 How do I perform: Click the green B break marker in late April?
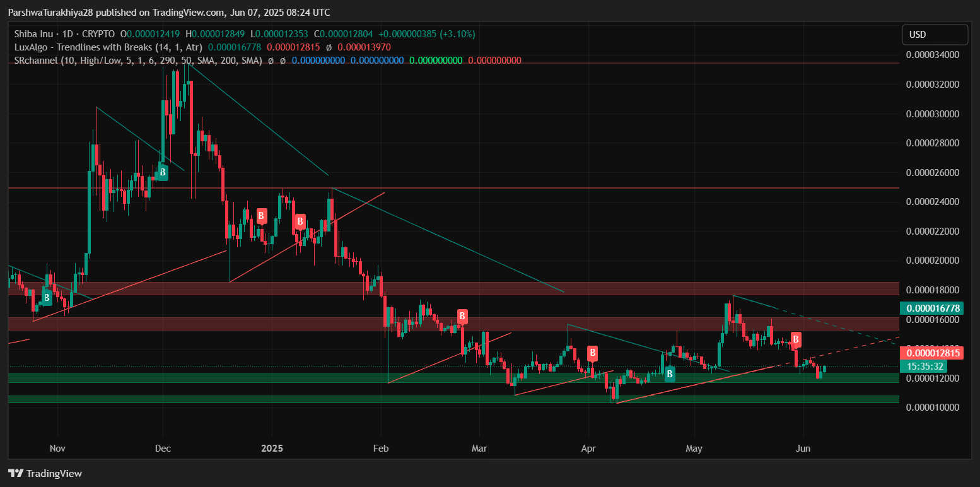pos(670,374)
